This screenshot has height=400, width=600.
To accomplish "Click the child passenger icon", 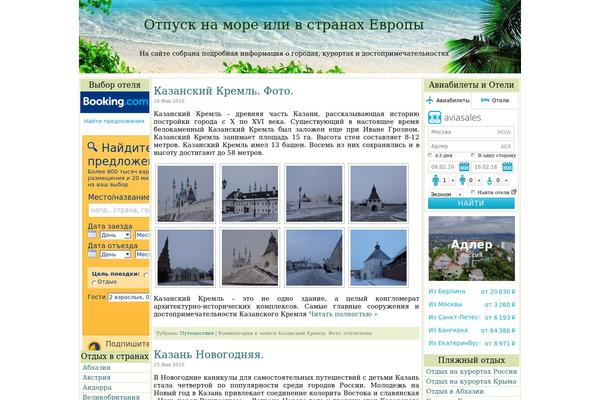I will [x=462, y=180].
